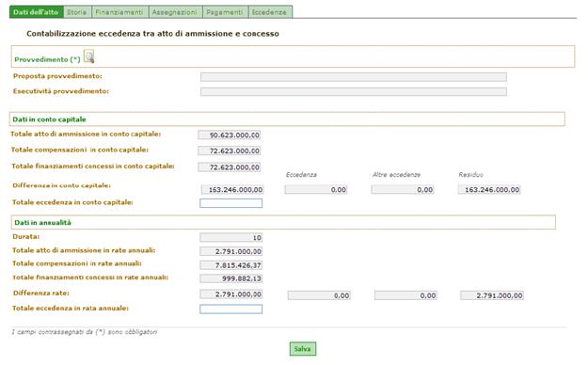This screenshot has height=365, width=588.
Task: Focus the Totale eccedenza in conto capitale field
Action: coord(231,203)
